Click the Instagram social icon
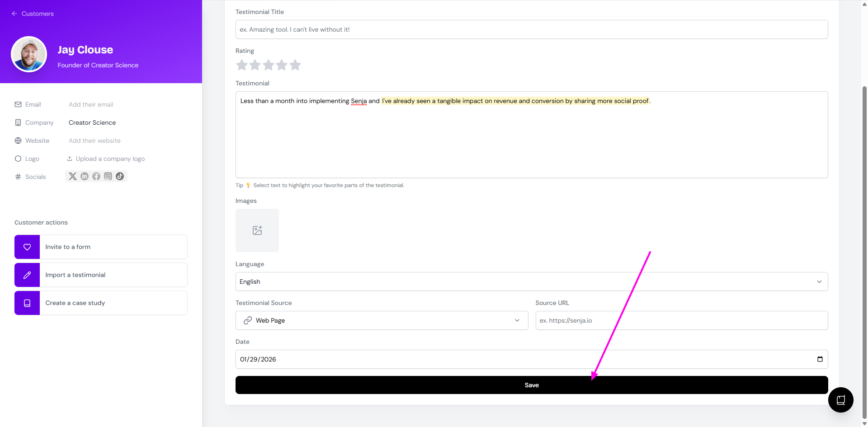 click(x=108, y=176)
